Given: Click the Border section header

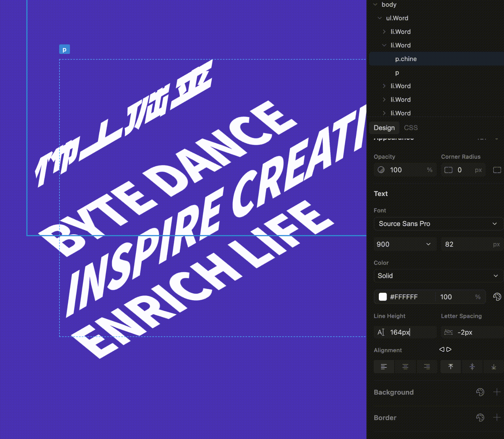Looking at the screenshot, I should click(385, 418).
